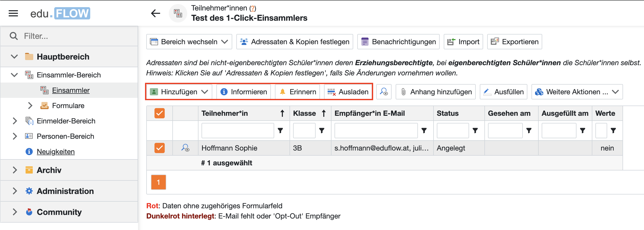Open Einsammler in the sidebar
Screen dimensions: 644x230
click(x=71, y=90)
